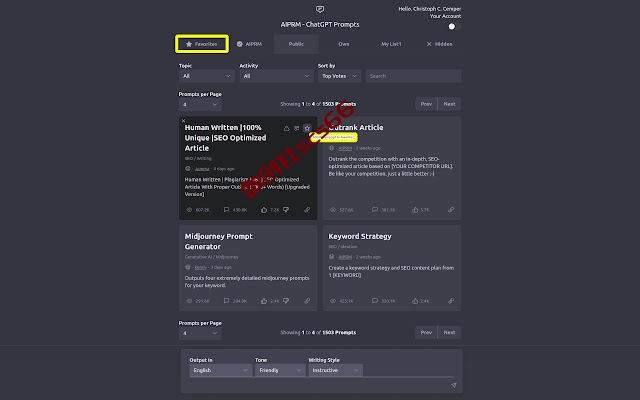Open the Favorites tab
The width and height of the screenshot is (640, 400).
click(202, 44)
